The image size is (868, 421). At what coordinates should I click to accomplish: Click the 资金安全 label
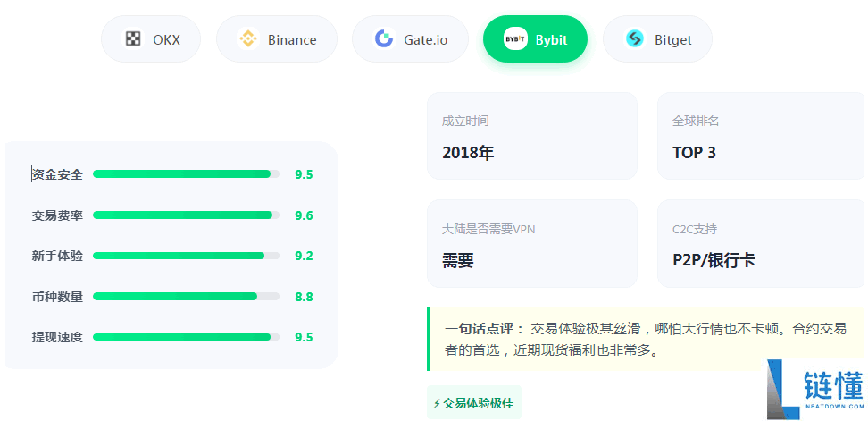tap(57, 174)
